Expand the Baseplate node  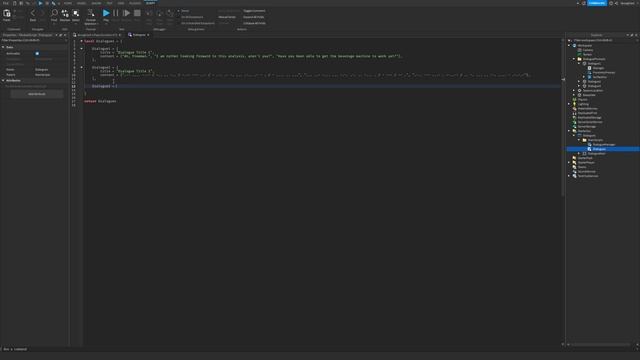(x=574, y=95)
